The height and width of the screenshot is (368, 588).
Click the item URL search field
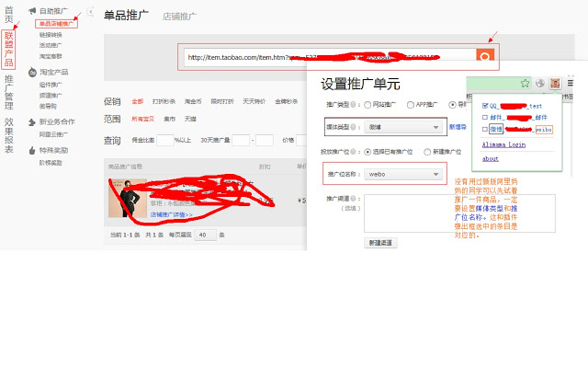tap(330, 57)
